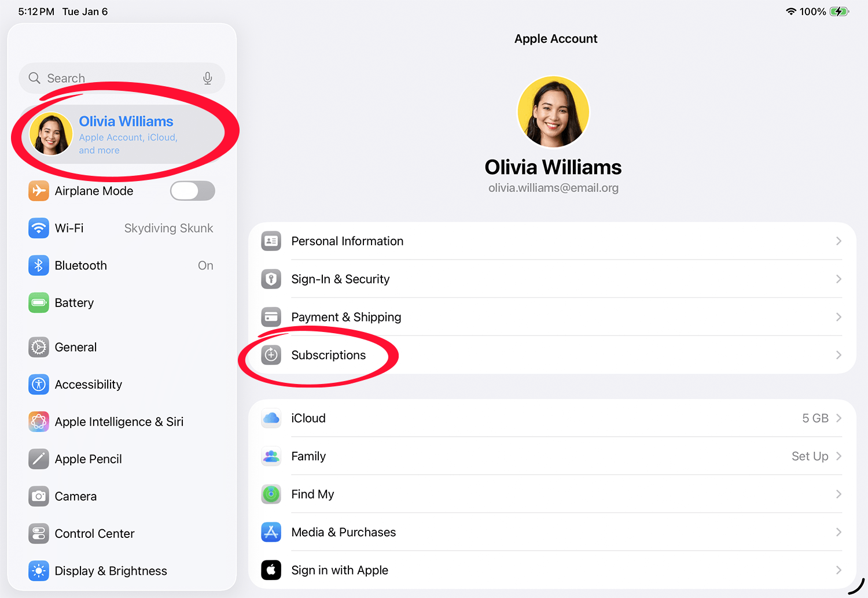
Task: Tap the Wi-Fi status icon in status bar
Action: [791, 12]
